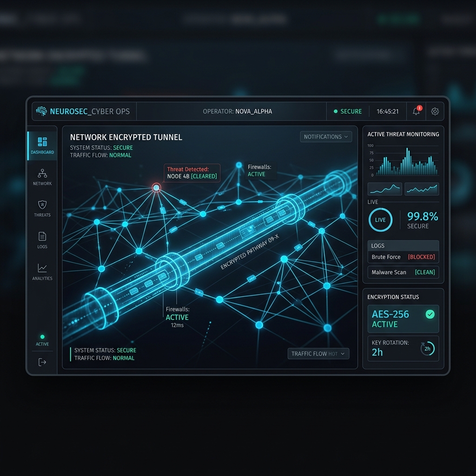Select the left mini trend chart thumbnail
The image size is (476, 476).
[x=385, y=189]
